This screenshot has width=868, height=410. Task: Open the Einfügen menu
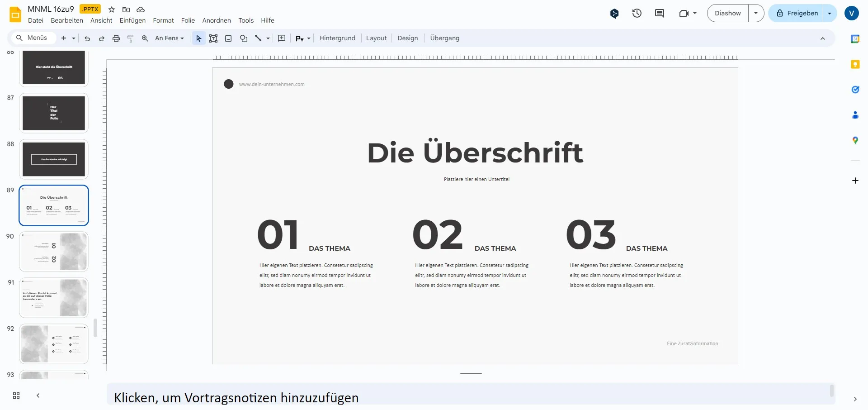[132, 20]
